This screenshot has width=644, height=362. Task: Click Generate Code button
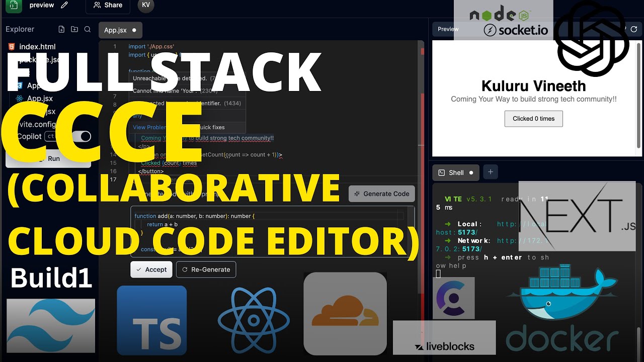tap(382, 194)
